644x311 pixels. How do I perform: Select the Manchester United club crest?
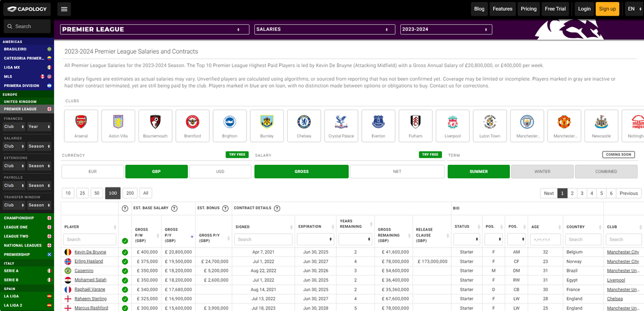pos(564,126)
